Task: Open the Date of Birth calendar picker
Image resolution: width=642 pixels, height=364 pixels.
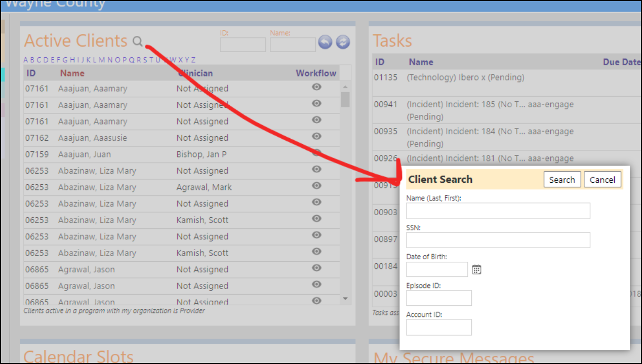Action: (476, 269)
